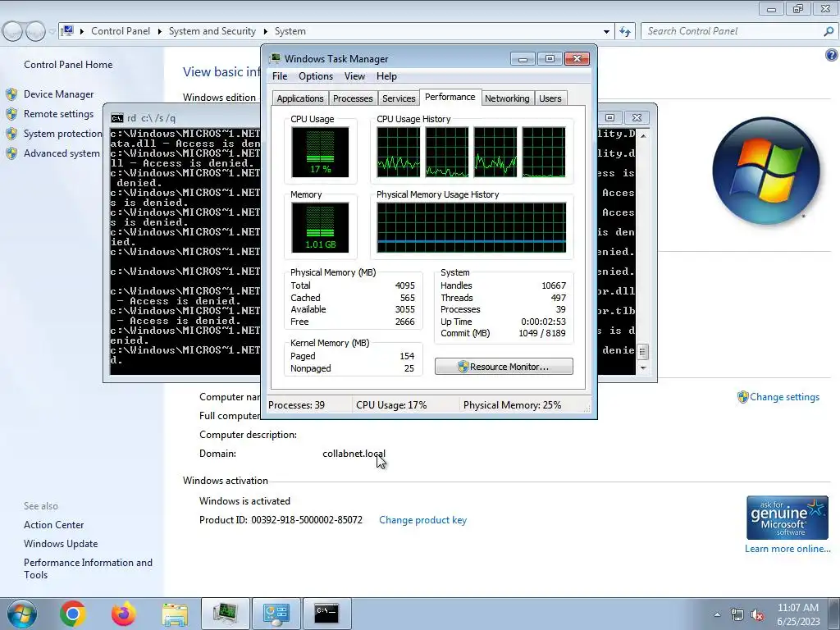Click the Task Manager title bar icon
Screen dimensions: 840x630
pos(275,58)
